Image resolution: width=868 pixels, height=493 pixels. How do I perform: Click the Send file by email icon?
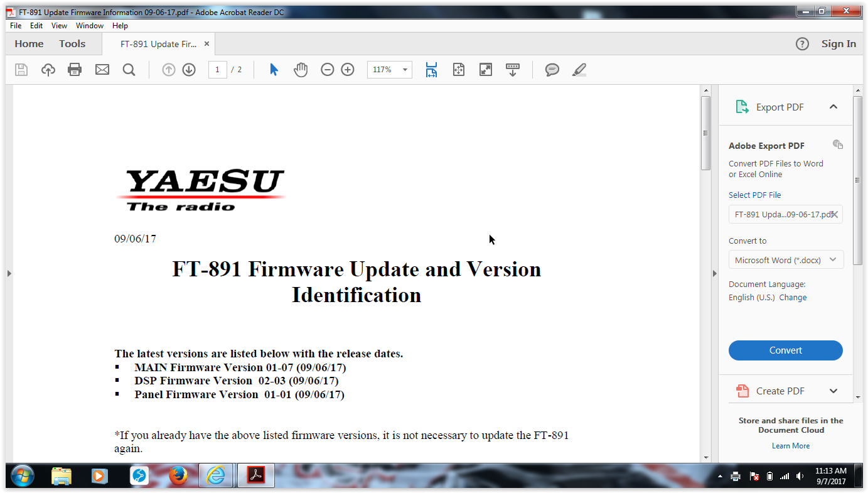point(102,70)
